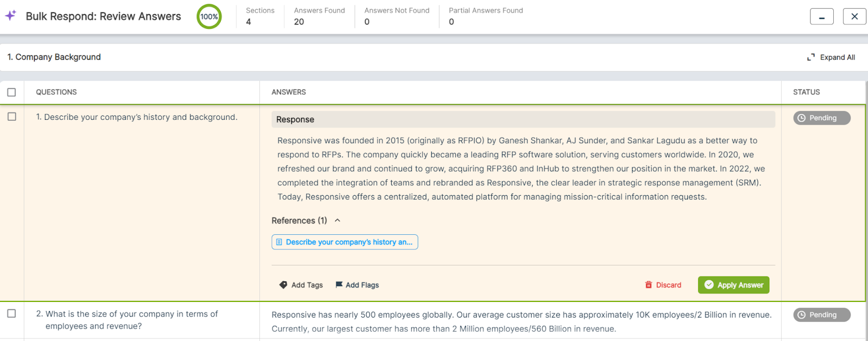The width and height of the screenshot is (868, 341).
Task: Click the document icon in reference chip
Action: (279, 242)
